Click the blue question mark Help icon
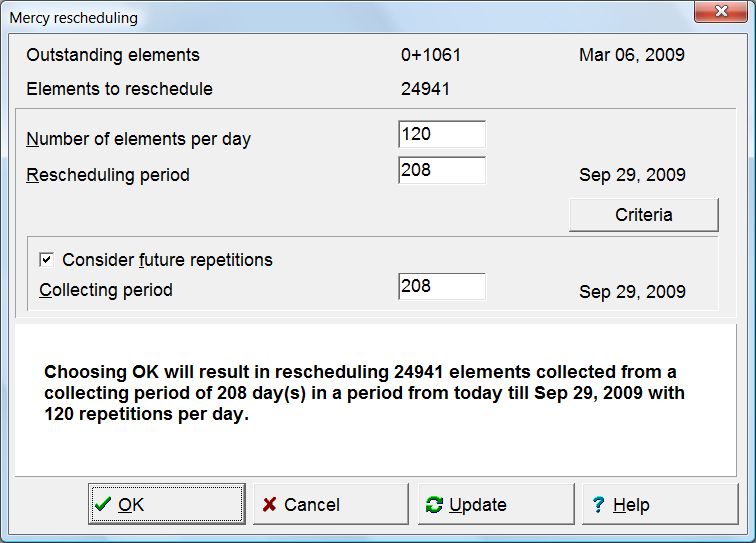 click(x=599, y=505)
